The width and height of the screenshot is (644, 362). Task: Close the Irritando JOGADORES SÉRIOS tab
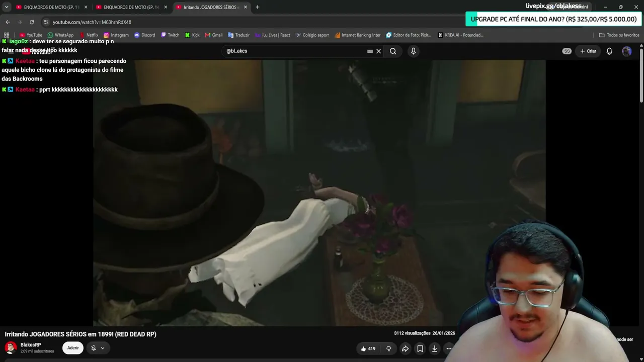[x=246, y=7]
